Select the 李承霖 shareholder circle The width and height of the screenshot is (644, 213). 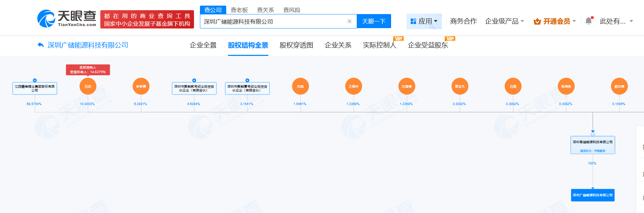[x=141, y=86]
